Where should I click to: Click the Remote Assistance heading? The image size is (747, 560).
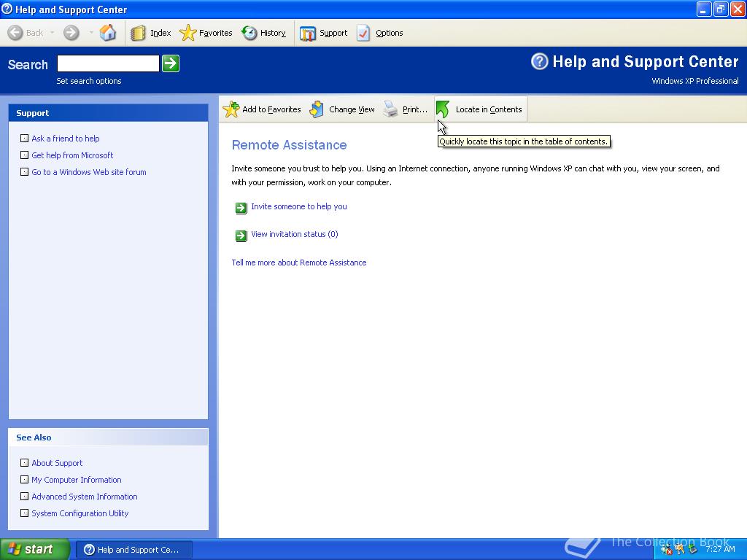pos(289,145)
